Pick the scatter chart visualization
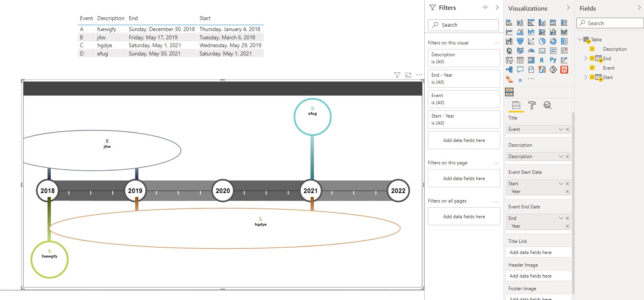644x300 pixels. (531, 41)
